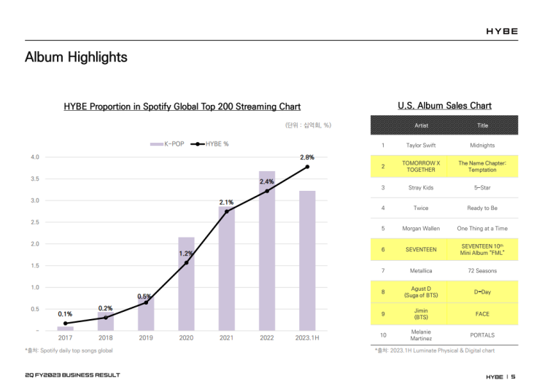Click the 0.1% data label
This screenshot has width=542, height=392.
coord(65,314)
